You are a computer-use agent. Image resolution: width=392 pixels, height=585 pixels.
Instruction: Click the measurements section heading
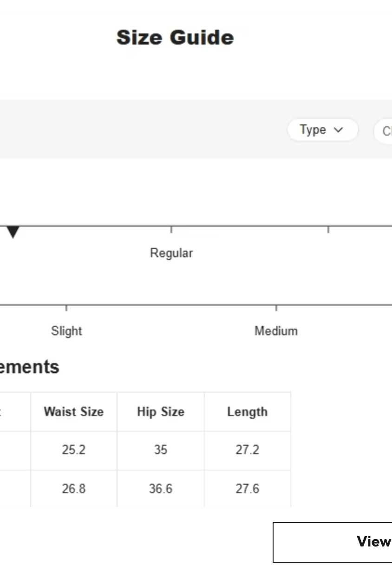29,367
